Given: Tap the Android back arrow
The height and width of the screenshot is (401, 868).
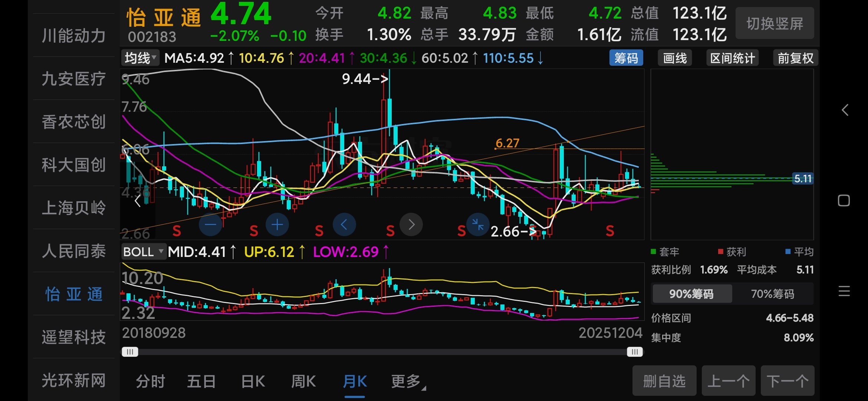Looking at the screenshot, I should point(845,110).
